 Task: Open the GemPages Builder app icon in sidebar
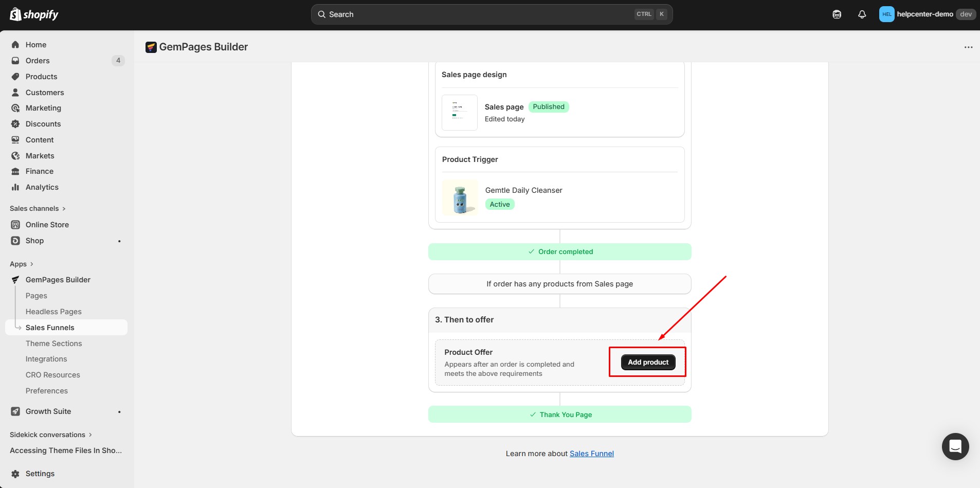(x=15, y=279)
